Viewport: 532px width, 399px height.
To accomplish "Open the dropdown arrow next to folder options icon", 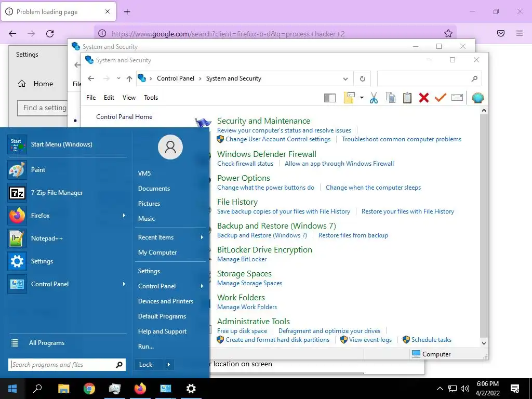I will tap(362, 98).
